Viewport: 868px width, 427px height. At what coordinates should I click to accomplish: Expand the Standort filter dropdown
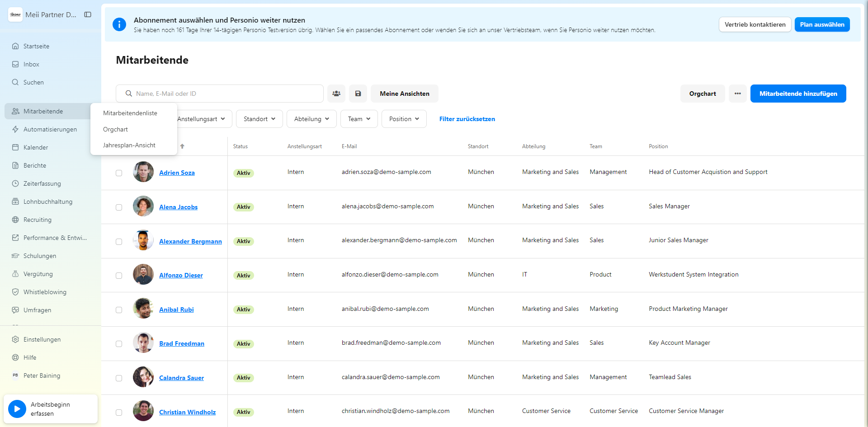pos(259,119)
